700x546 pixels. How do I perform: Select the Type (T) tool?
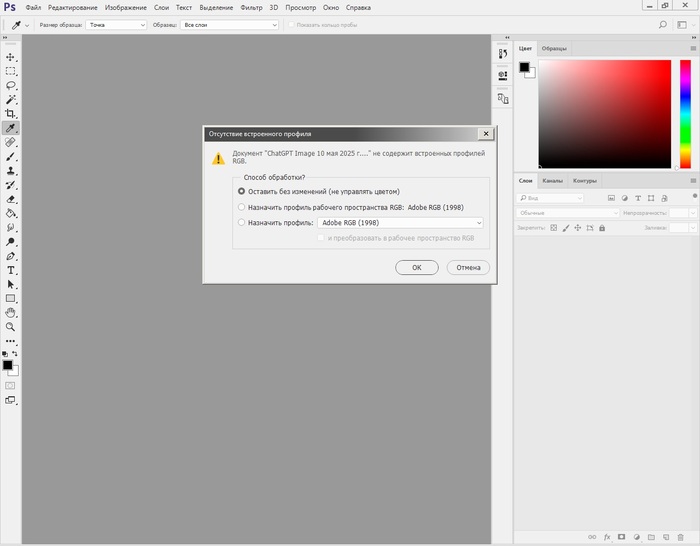11,270
